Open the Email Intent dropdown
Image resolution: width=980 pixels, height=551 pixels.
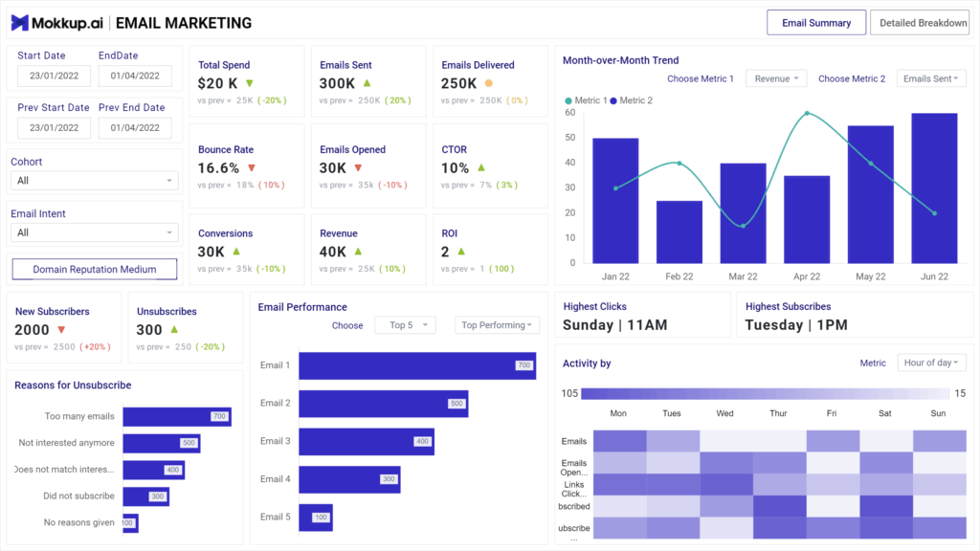coord(94,232)
